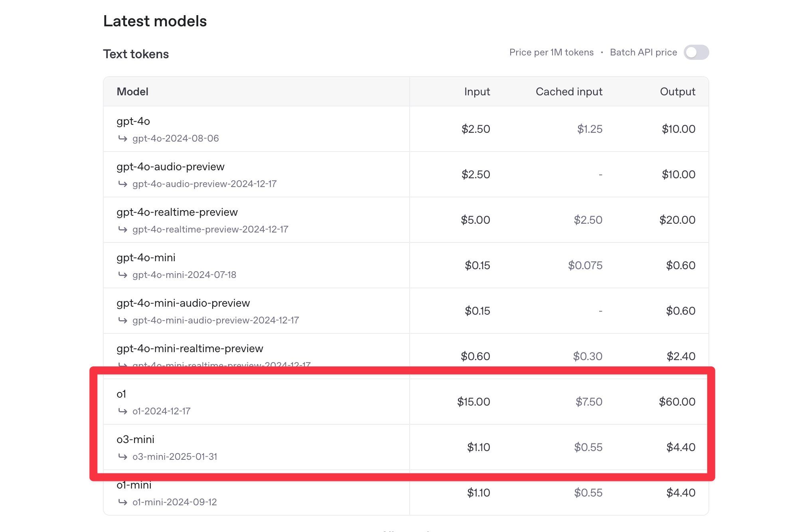Click the gpt-4o-mini cached input price $0.075
The width and height of the screenshot is (801, 532).
[585, 265]
